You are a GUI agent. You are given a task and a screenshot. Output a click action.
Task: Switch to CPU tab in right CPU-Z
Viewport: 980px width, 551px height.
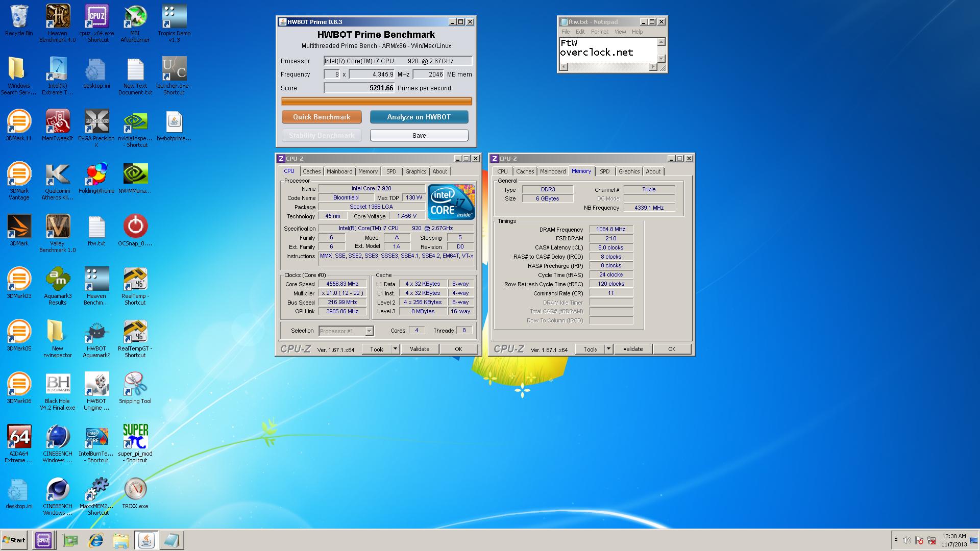tap(502, 171)
